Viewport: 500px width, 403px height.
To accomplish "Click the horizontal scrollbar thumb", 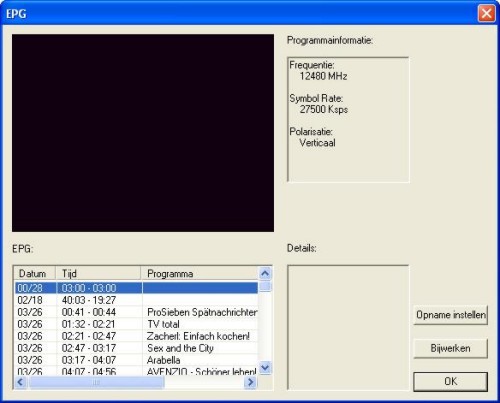I will click(x=96, y=382).
